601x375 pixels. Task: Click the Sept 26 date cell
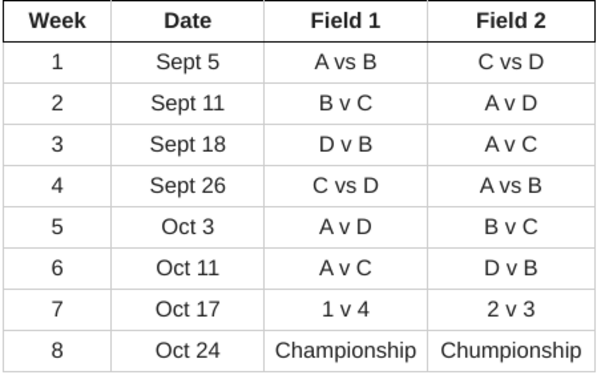pos(187,186)
